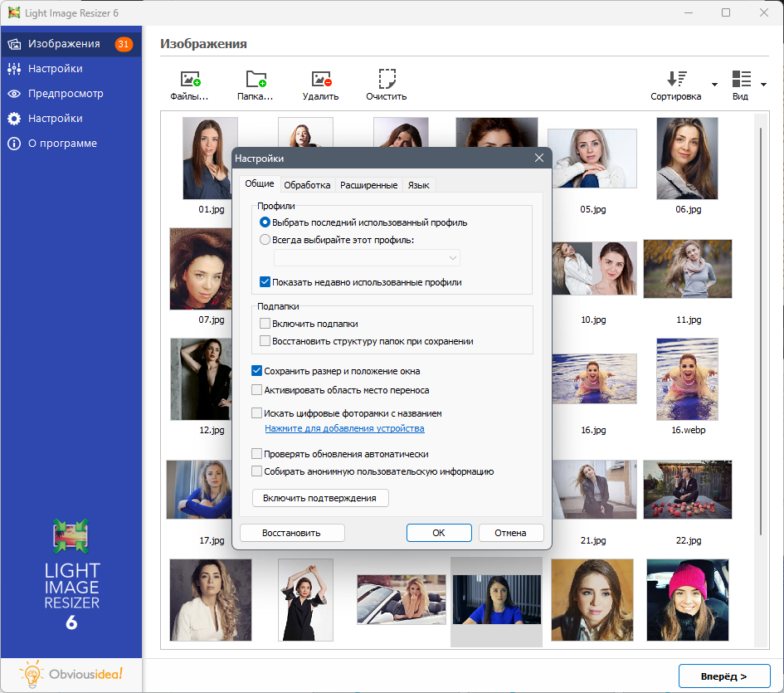784x693 pixels.
Task: Select the 06.jpg thumbnail
Action: [x=688, y=166]
